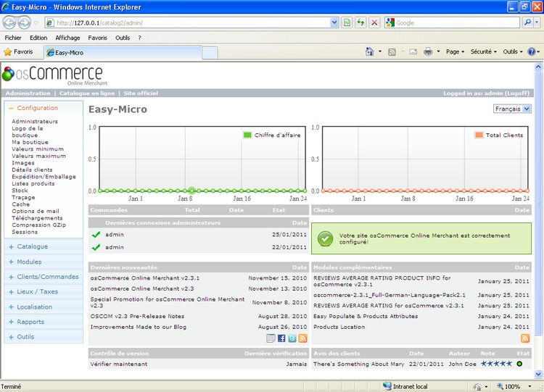Click the Refresh page icon
The image size is (544, 392).
[x=360, y=23]
